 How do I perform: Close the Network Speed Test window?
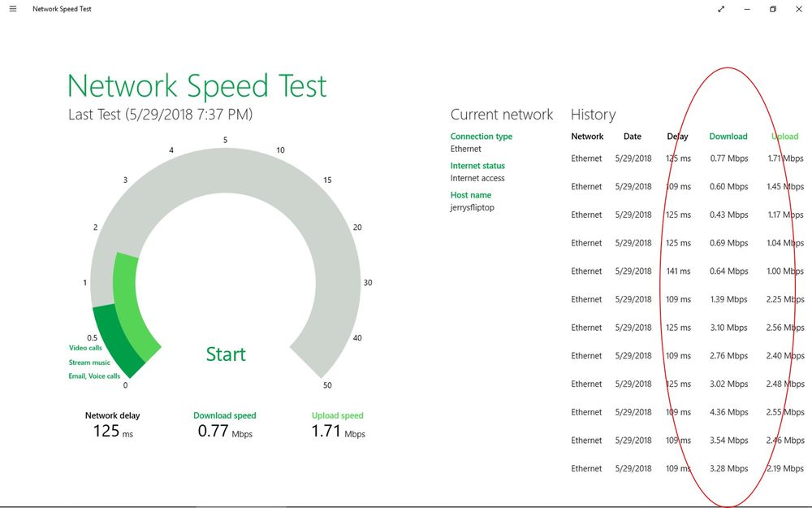[x=798, y=9]
